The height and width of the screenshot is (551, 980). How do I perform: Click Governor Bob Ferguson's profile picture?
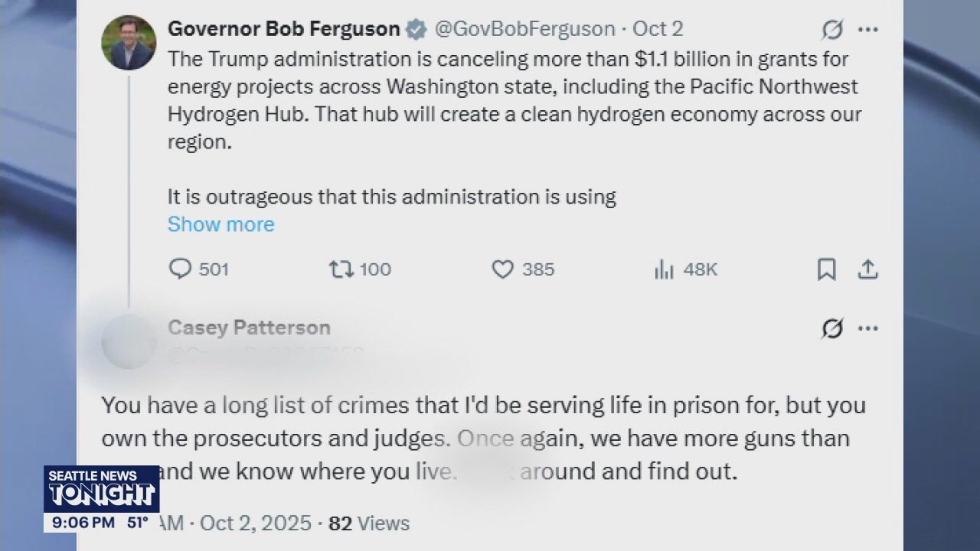(129, 43)
